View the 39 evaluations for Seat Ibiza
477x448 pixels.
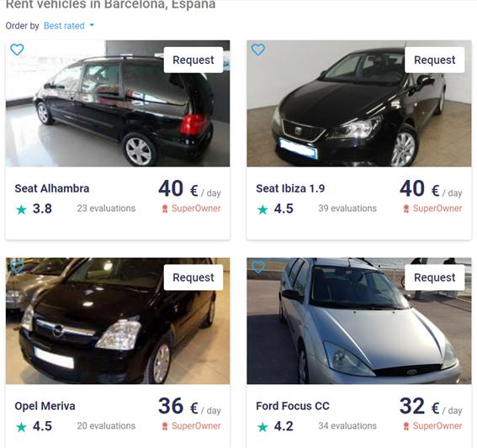point(347,208)
